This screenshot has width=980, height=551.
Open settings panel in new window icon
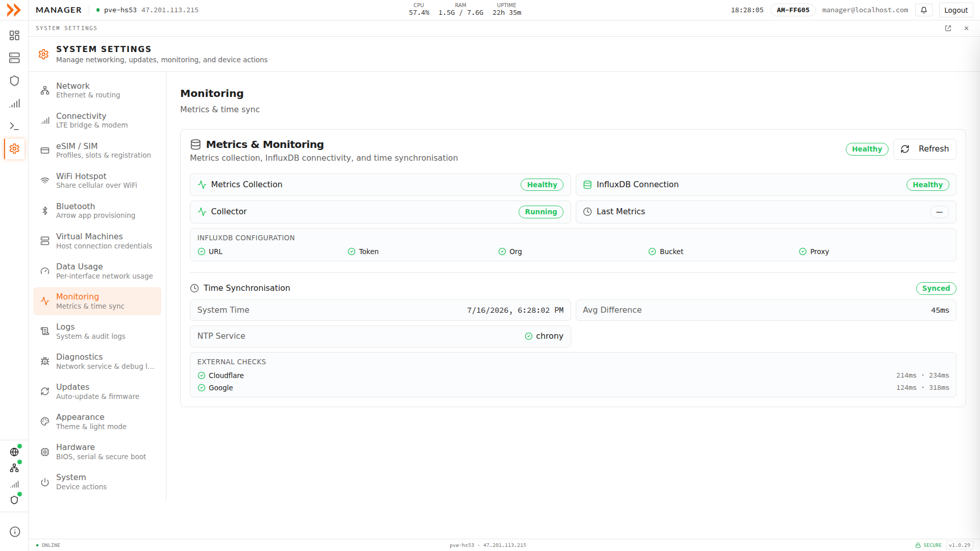click(948, 29)
